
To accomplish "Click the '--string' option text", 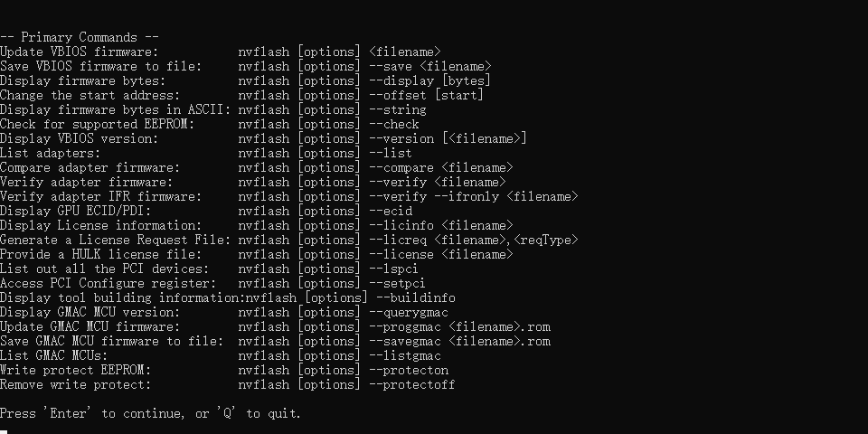I will coord(398,109).
